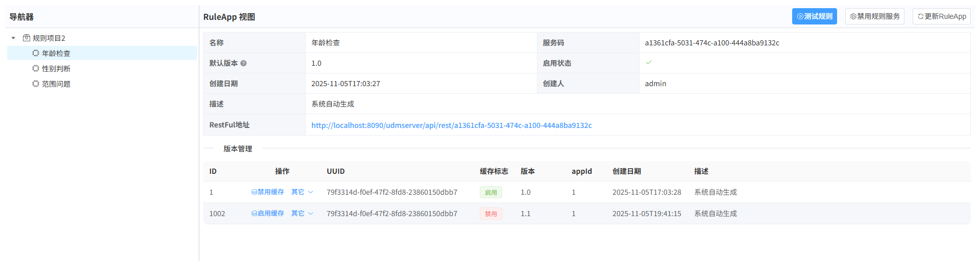Enable cache for version 1.1
The image size is (980, 261).
(x=268, y=214)
